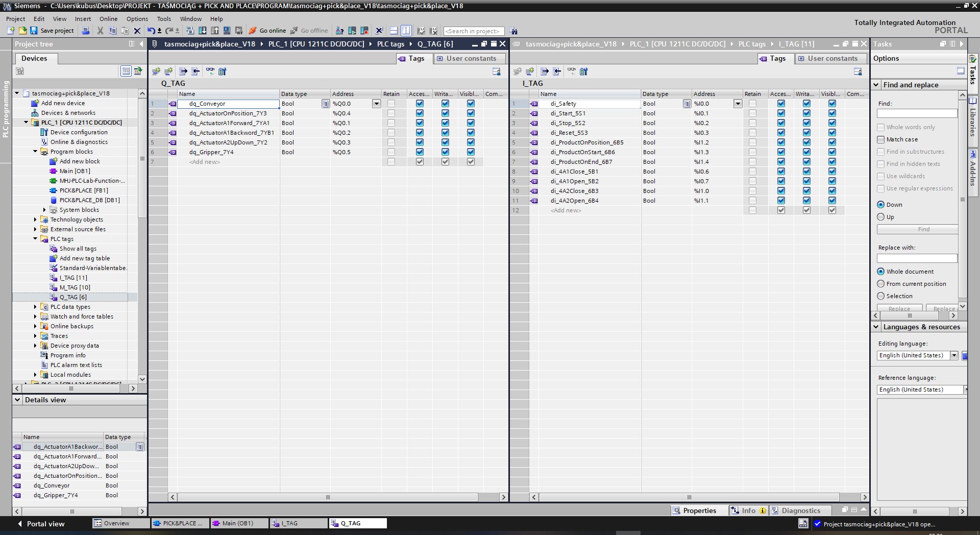Open the Tools menu

point(164,19)
